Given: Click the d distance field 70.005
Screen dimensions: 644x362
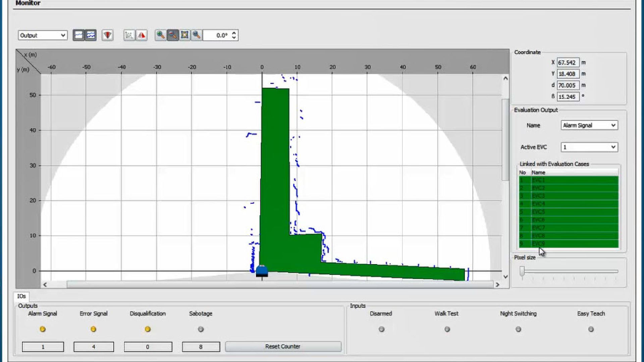Looking at the screenshot, I should pyautogui.click(x=568, y=85).
